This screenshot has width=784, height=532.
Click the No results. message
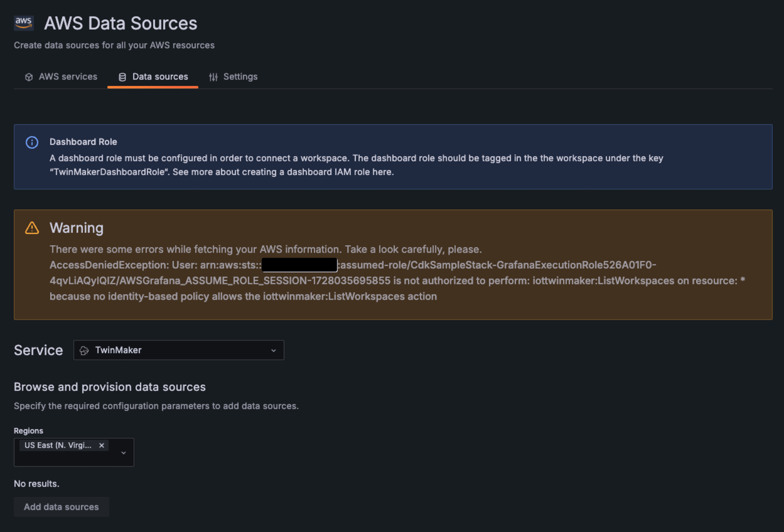[x=36, y=484]
